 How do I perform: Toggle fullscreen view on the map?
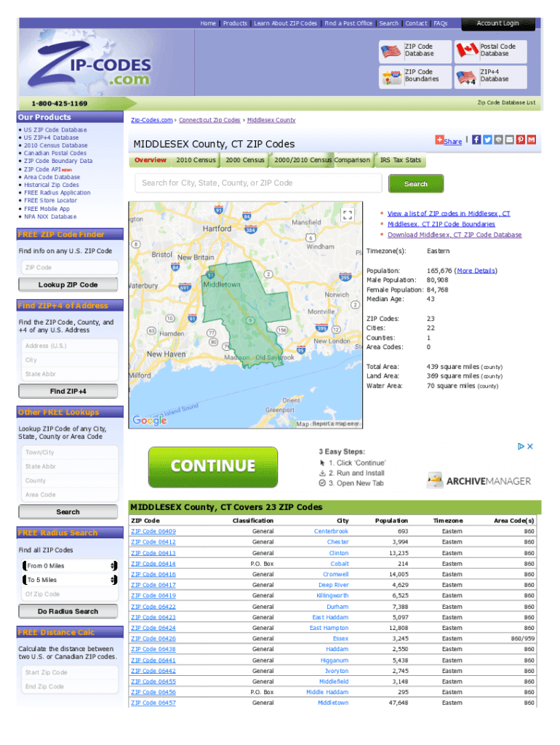coord(348,215)
